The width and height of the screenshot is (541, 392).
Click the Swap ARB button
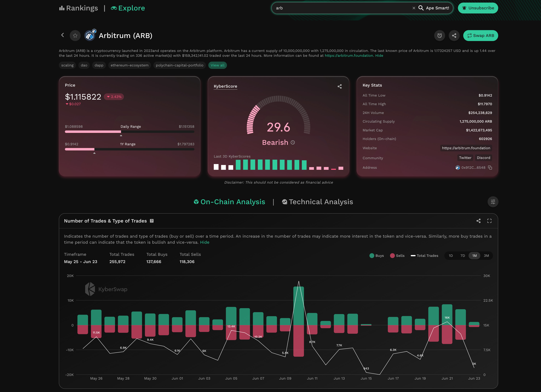pos(480,35)
